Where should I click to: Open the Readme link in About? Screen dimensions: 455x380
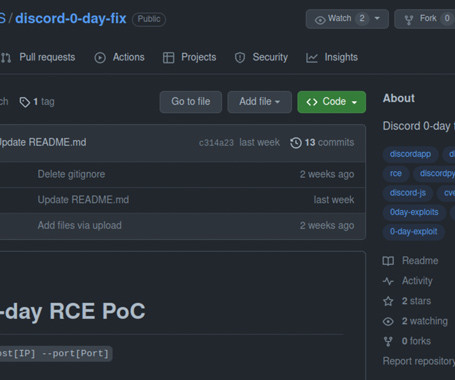click(420, 261)
